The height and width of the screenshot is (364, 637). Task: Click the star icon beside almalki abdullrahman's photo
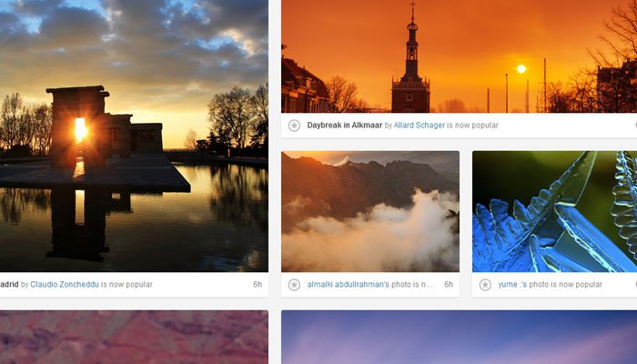pos(294,285)
